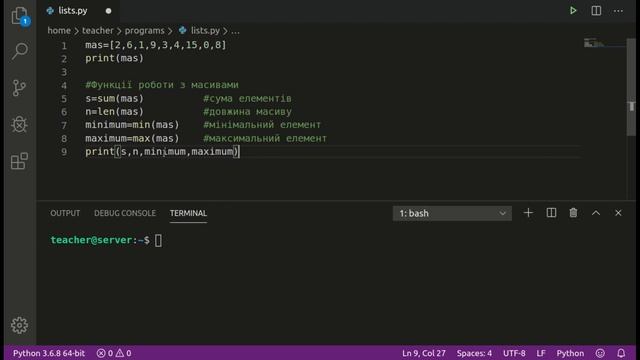Click code 'print(s,n,minimum,maximum)'

(x=162, y=151)
